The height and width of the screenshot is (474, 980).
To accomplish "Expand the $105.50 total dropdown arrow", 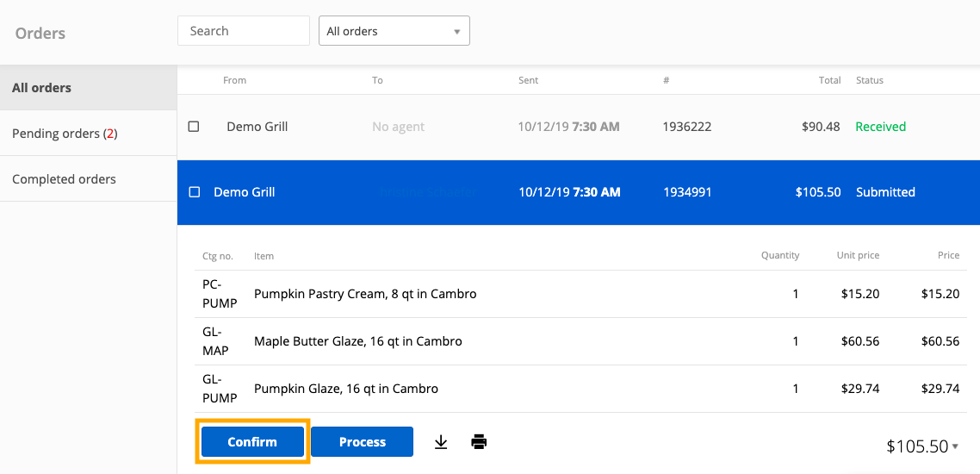I will click(955, 446).
